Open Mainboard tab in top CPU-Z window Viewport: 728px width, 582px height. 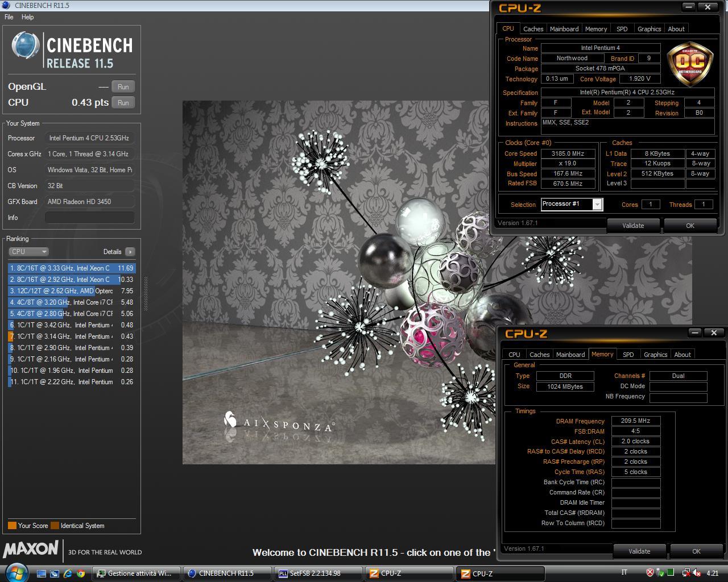point(564,28)
